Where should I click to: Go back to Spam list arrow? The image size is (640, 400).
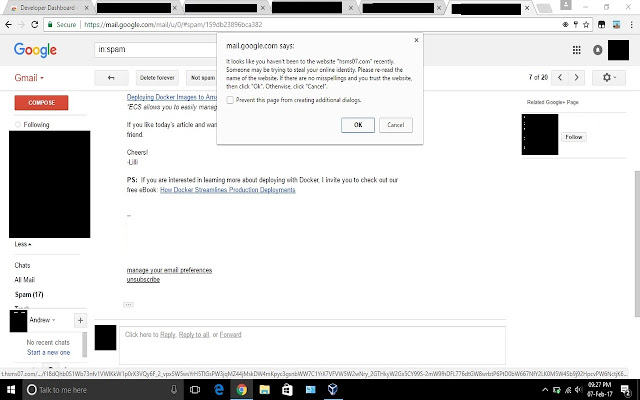pyautogui.click(x=111, y=78)
